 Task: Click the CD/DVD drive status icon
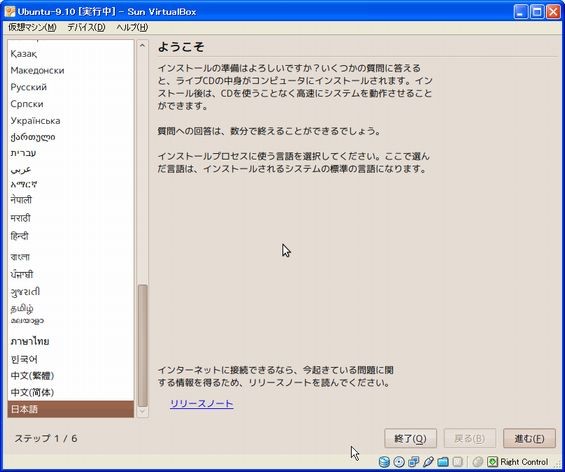click(399, 462)
